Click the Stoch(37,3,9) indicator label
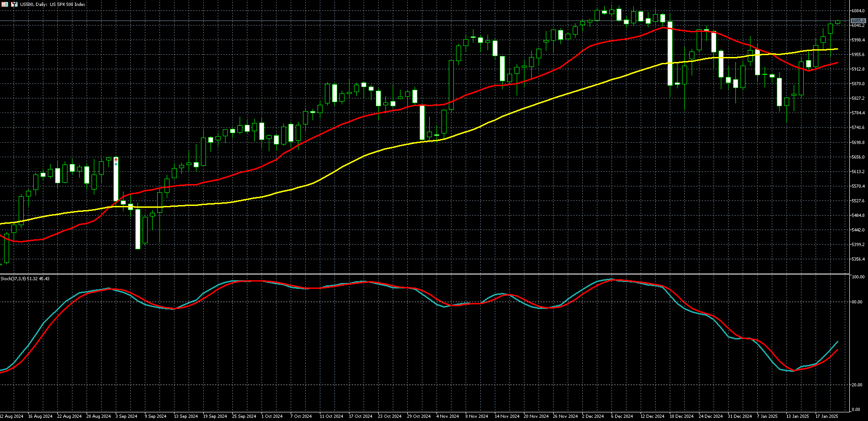The height and width of the screenshot is (421, 868). point(25,278)
